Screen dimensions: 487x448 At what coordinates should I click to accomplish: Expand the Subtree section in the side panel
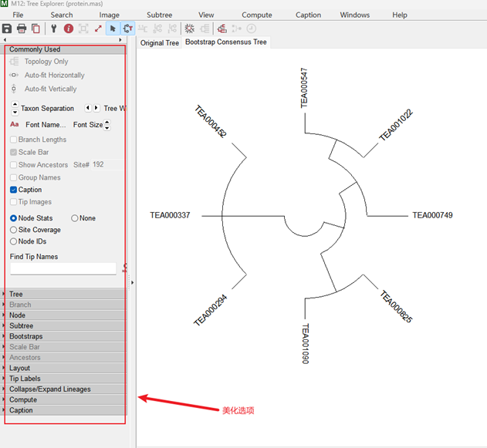pos(65,325)
